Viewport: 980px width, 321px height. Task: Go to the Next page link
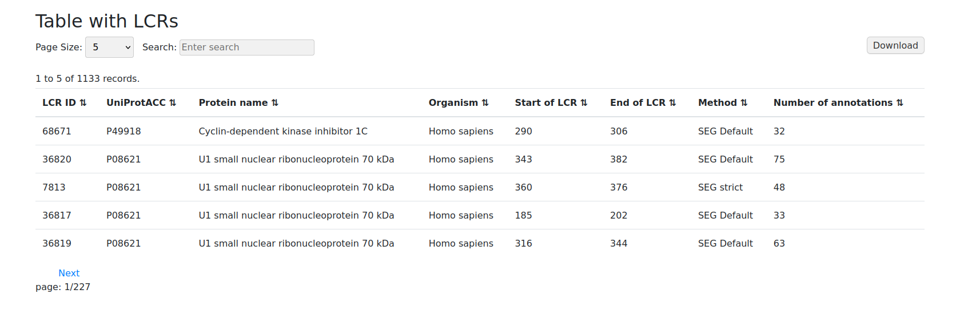point(69,274)
